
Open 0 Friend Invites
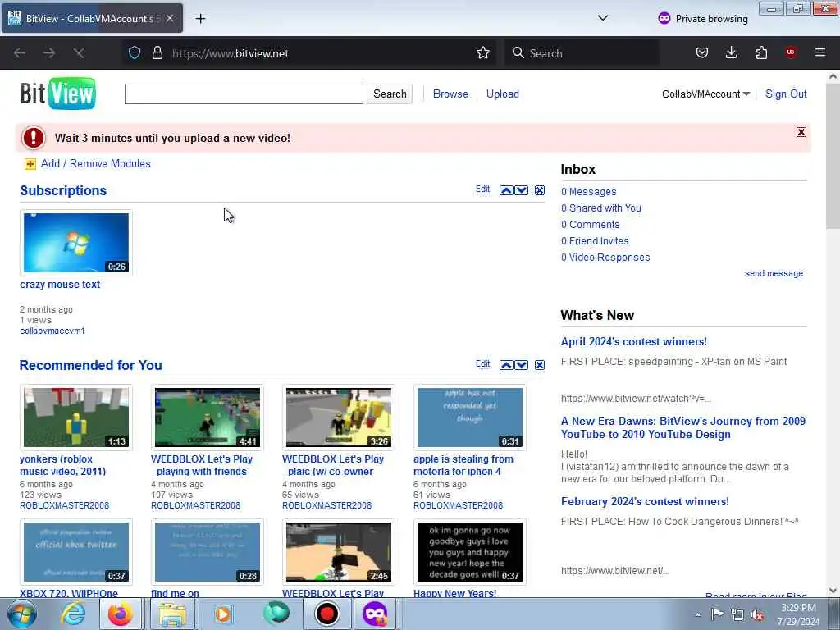[595, 241]
